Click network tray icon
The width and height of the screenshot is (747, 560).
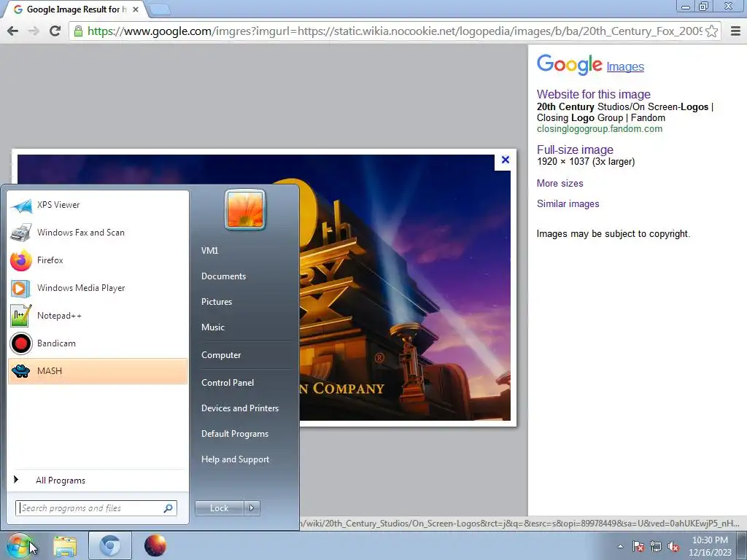[x=656, y=546]
